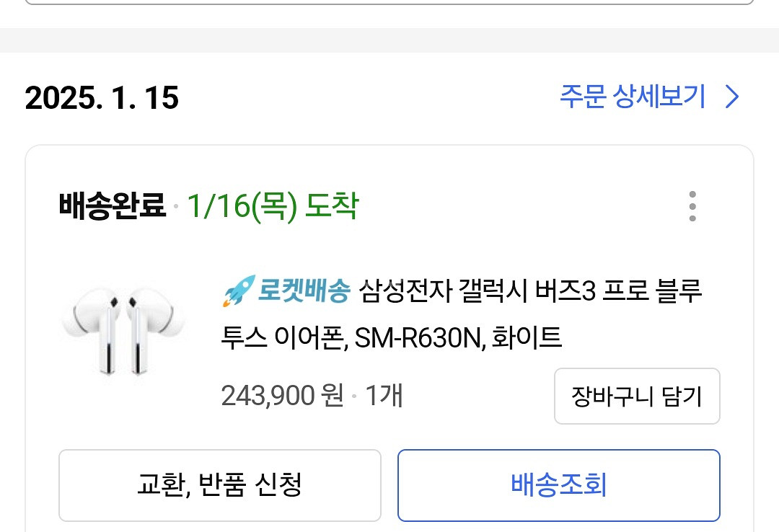Open the 주문 상세보기 link

633,97
